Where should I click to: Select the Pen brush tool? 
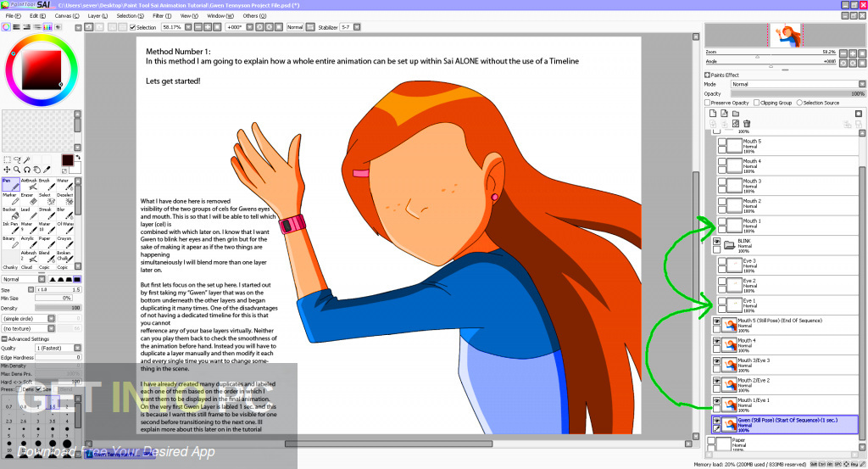10,184
